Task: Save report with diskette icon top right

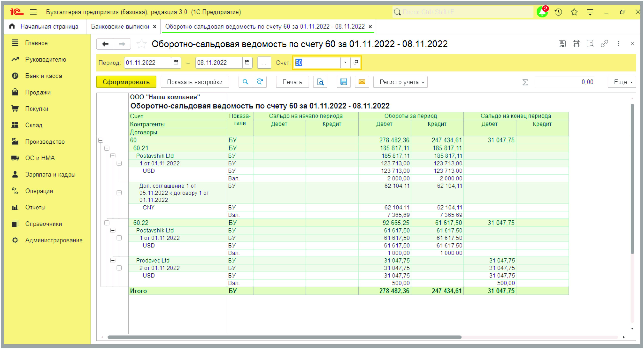Action: pyautogui.click(x=562, y=44)
